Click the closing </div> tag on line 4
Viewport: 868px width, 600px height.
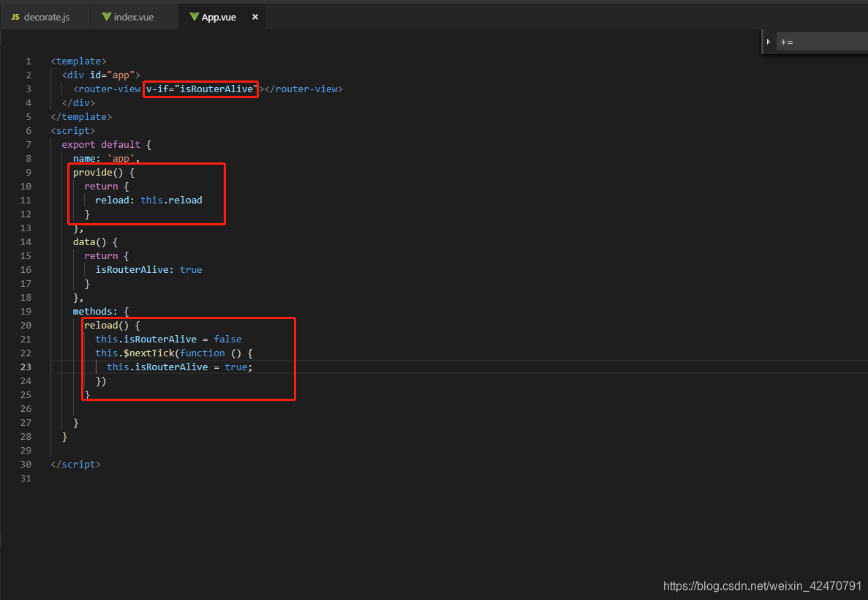pyautogui.click(x=78, y=102)
